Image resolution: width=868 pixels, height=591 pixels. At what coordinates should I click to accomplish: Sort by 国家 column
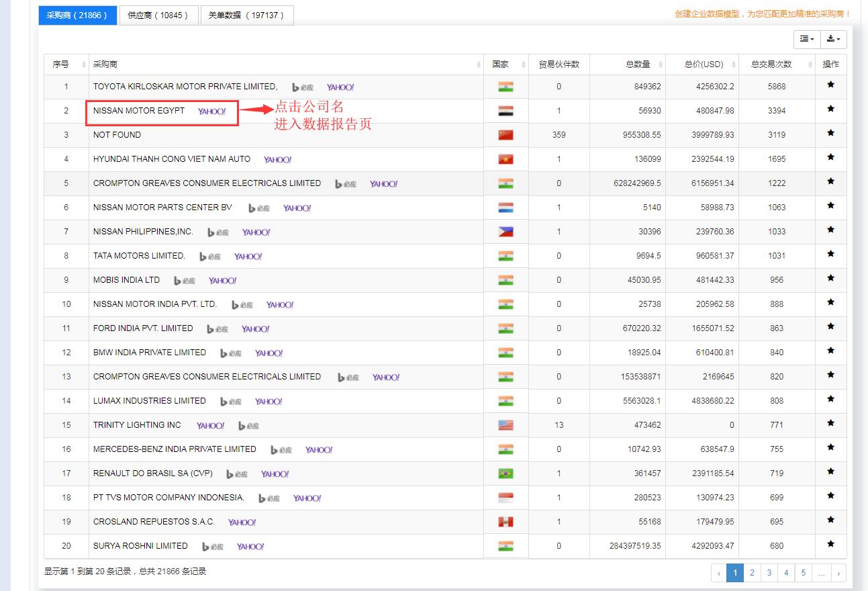point(506,64)
